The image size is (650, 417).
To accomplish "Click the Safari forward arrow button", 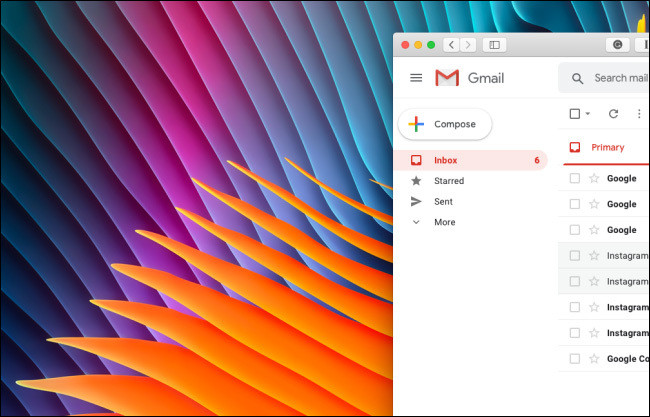I will click(468, 45).
